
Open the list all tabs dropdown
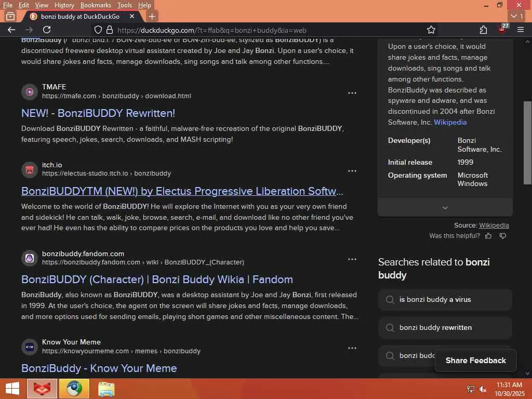click(517, 16)
